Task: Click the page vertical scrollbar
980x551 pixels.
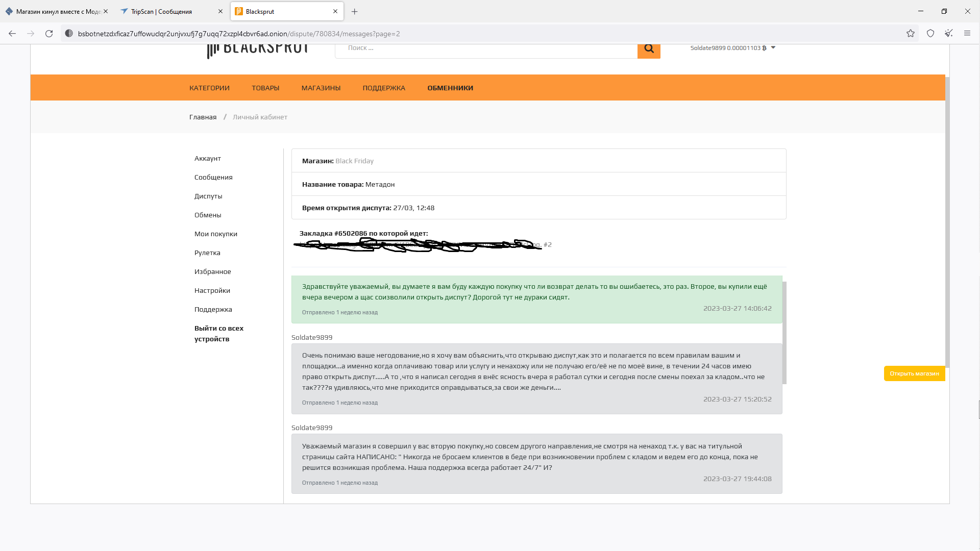Action: coord(947,222)
